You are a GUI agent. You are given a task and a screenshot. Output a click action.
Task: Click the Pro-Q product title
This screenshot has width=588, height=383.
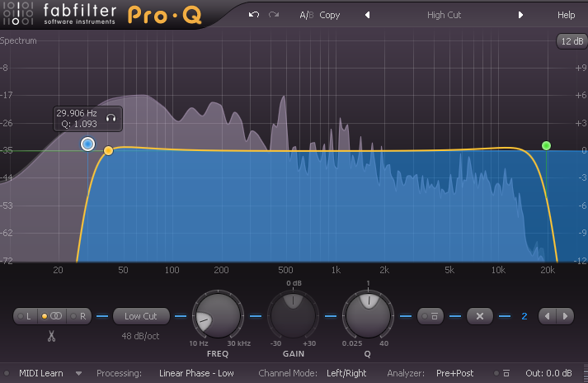(x=165, y=15)
